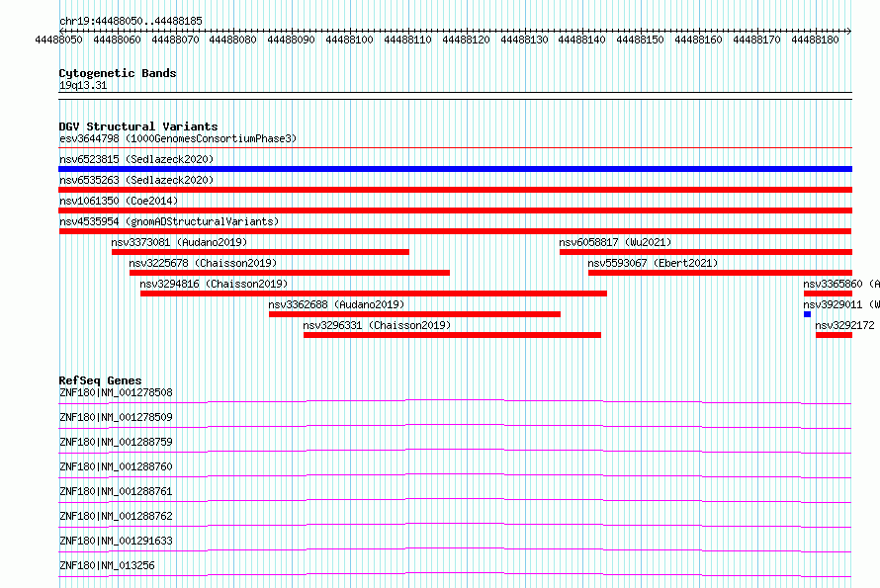Click the small blue nsv3929011 marker
This screenshot has width=880, height=588.
[807, 314]
